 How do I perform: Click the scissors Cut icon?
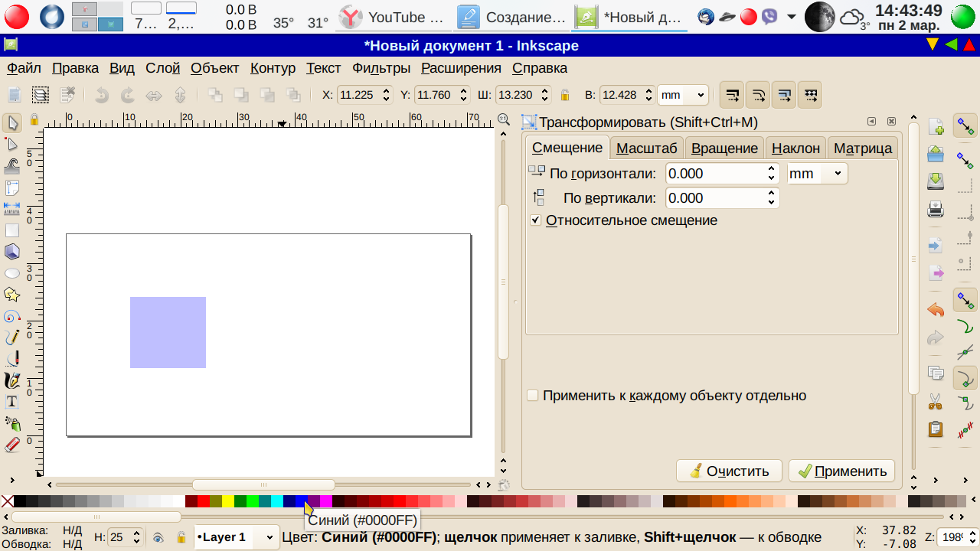[x=935, y=401]
